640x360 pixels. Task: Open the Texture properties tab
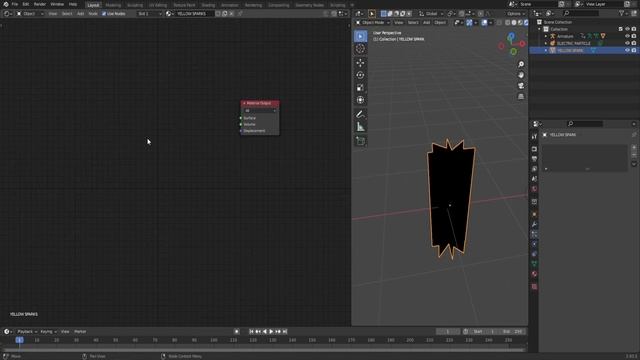click(x=534, y=287)
